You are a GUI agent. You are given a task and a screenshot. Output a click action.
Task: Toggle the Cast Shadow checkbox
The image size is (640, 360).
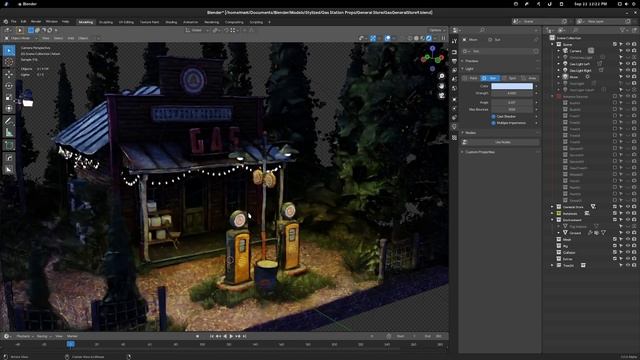click(493, 116)
